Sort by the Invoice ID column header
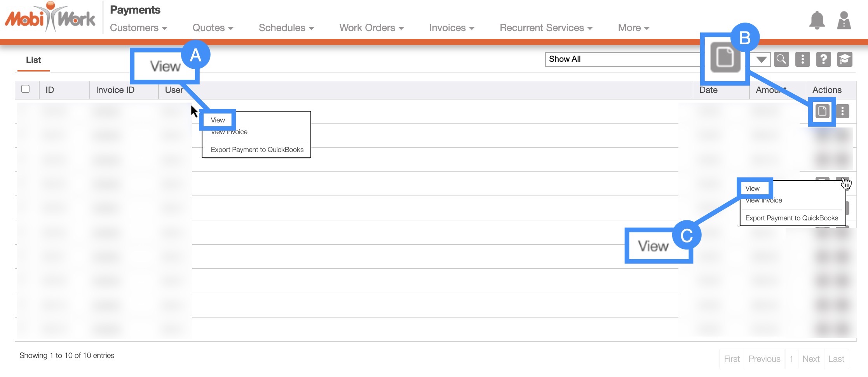The height and width of the screenshot is (377, 868). pos(115,90)
